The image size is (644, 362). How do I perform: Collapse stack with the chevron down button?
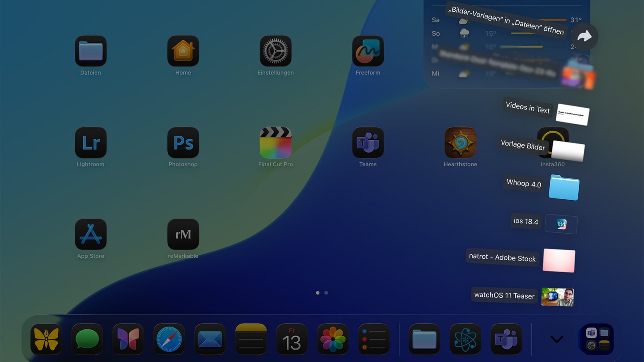coord(557,339)
